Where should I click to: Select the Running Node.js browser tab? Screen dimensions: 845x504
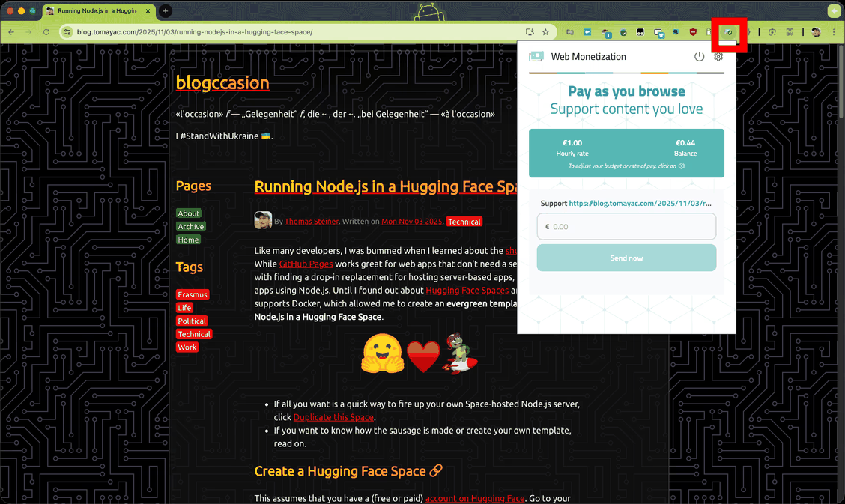click(x=97, y=11)
